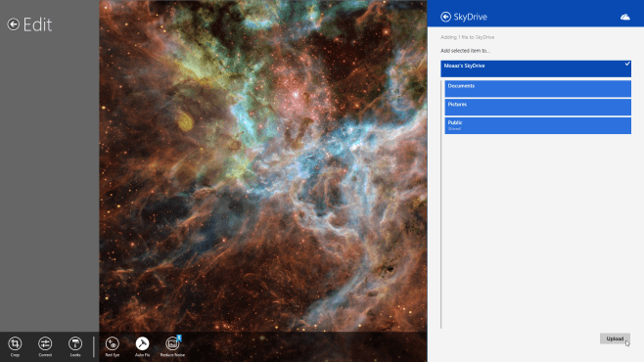Go back from the Edit screen
644x362 pixels.
click(13, 24)
